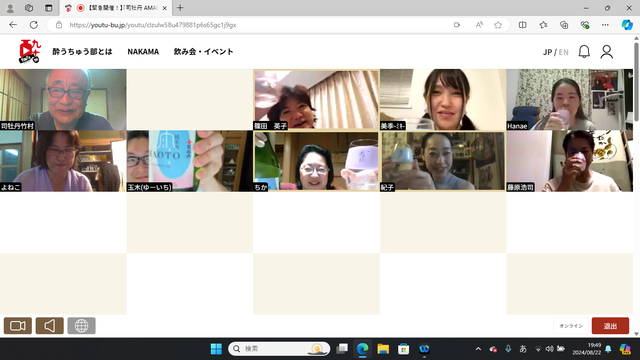Click the red 退出 leave button

click(610, 326)
